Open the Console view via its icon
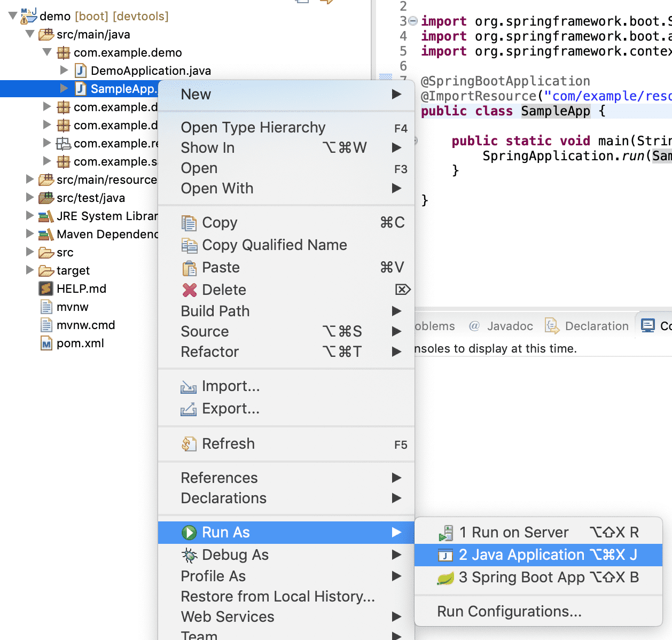This screenshot has width=672, height=640. [x=648, y=325]
